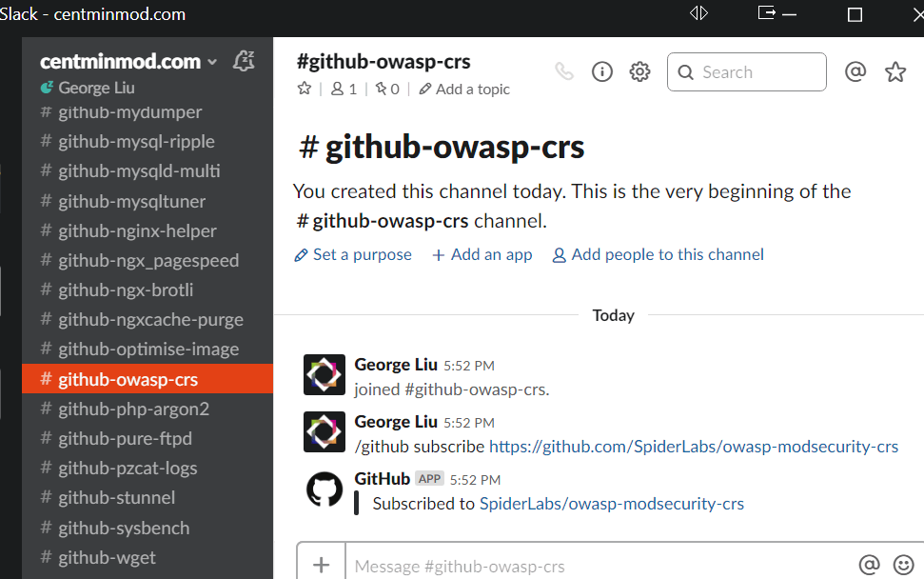Click the #github-owasp-crs header title
The image size is (924, 579).
pos(383,61)
